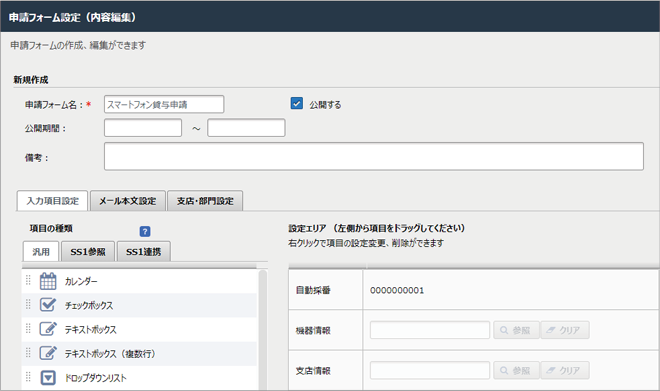The width and height of the screenshot is (660, 391).
Task: Switch to the メール本文設定 tab
Action: coord(128,201)
